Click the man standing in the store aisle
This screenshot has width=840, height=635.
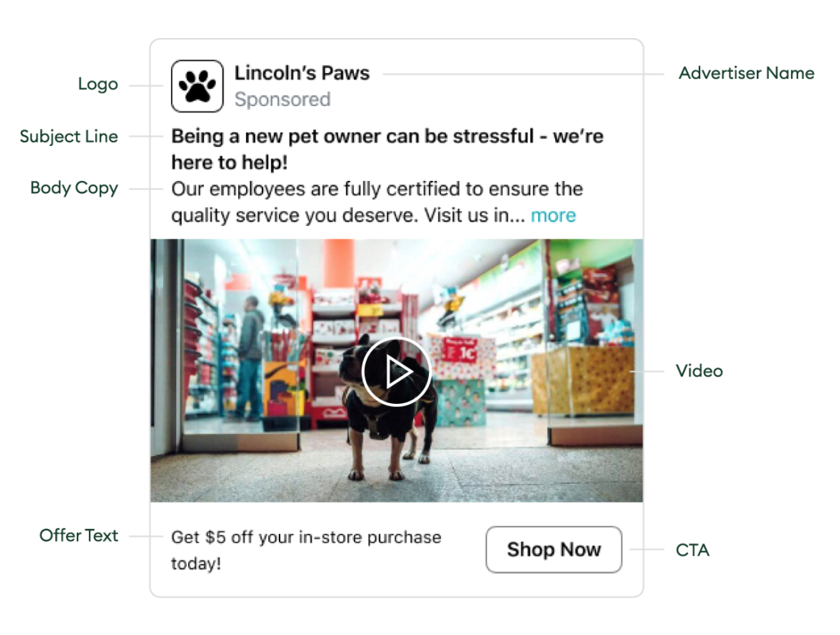tap(250, 358)
